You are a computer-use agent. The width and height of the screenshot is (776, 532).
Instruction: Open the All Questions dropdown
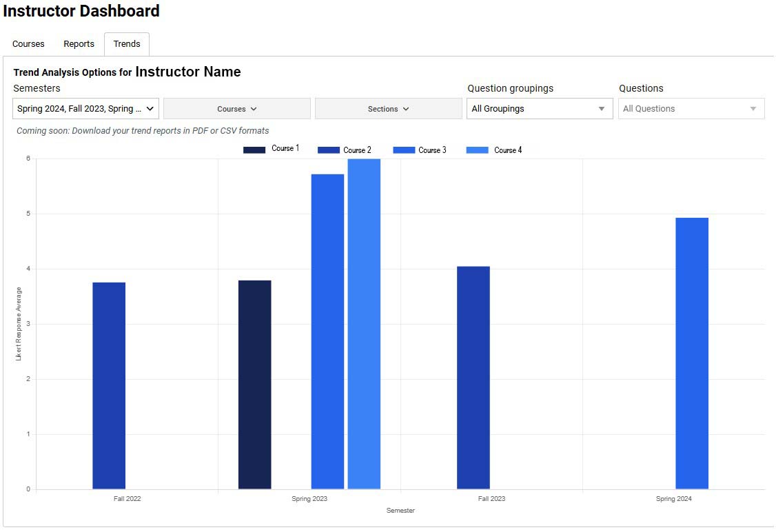(x=691, y=109)
